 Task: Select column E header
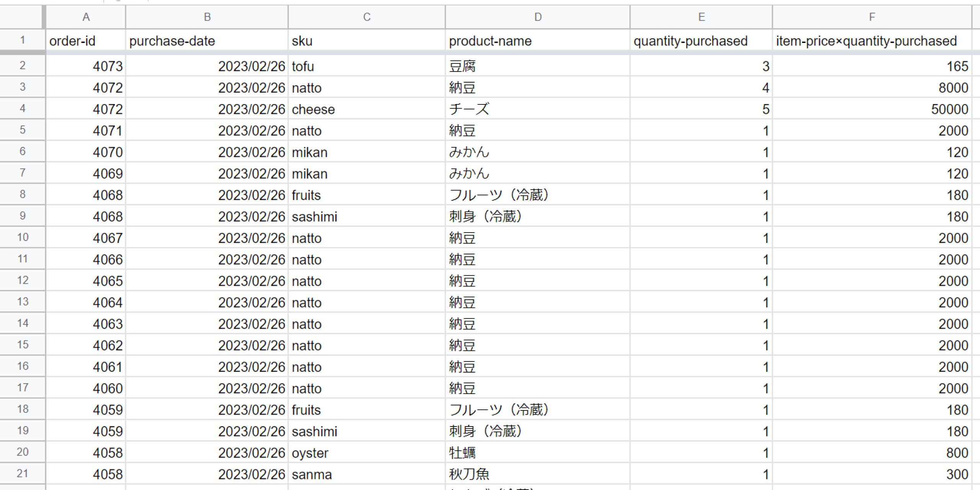[x=701, y=17]
